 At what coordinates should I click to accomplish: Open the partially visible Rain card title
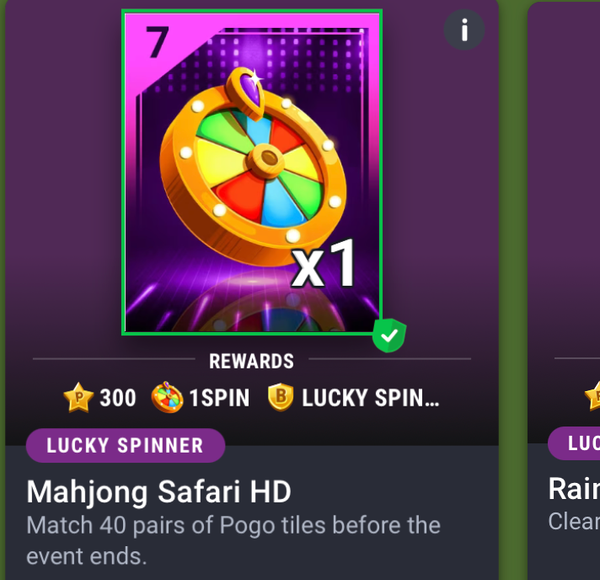pos(574,489)
